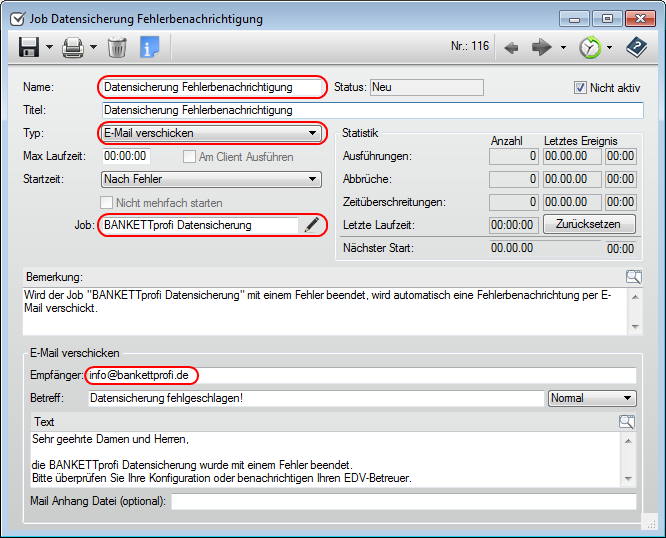
Task: Go to next record with right arrow
Action: 542,47
